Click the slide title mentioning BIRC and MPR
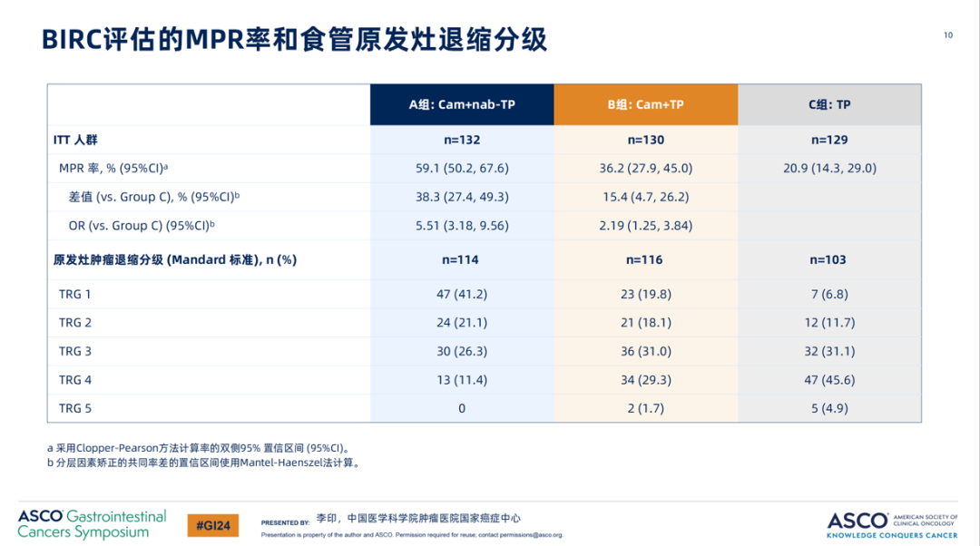Screen dimensions: 980x546 pyautogui.click(x=294, y=39)
